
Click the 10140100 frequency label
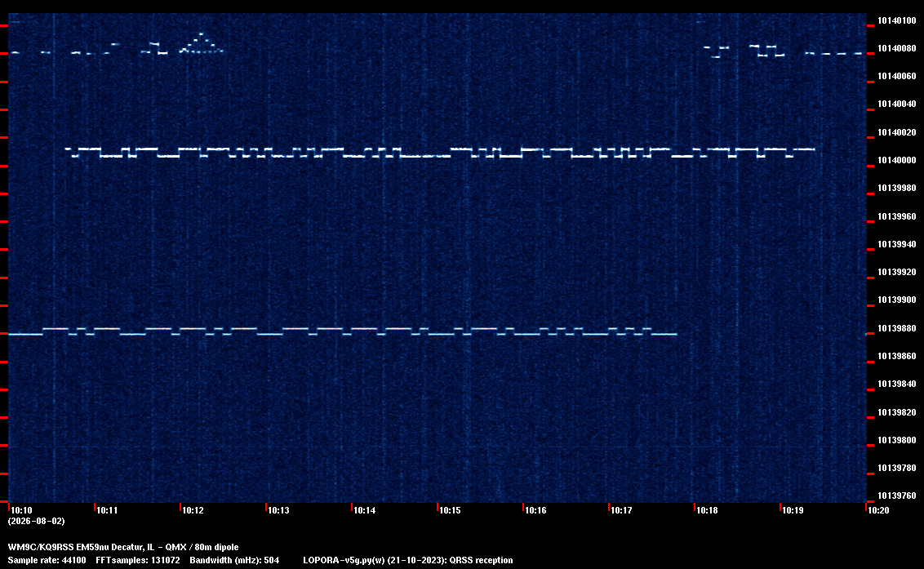coord(896,20)
